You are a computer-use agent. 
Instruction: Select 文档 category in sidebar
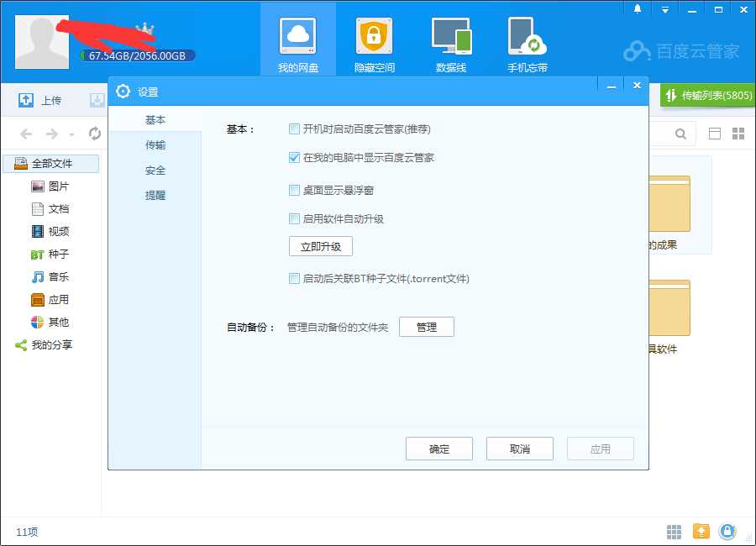(x=50, y=209)
